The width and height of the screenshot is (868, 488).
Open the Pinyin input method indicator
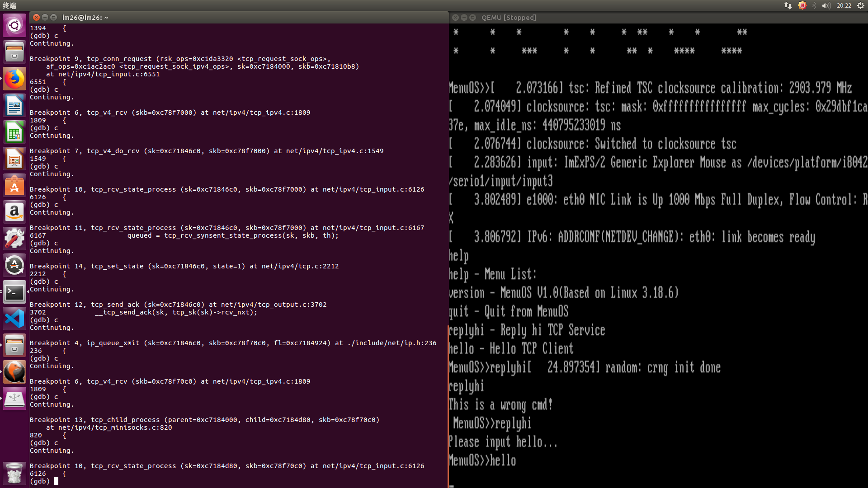[802, 5]
